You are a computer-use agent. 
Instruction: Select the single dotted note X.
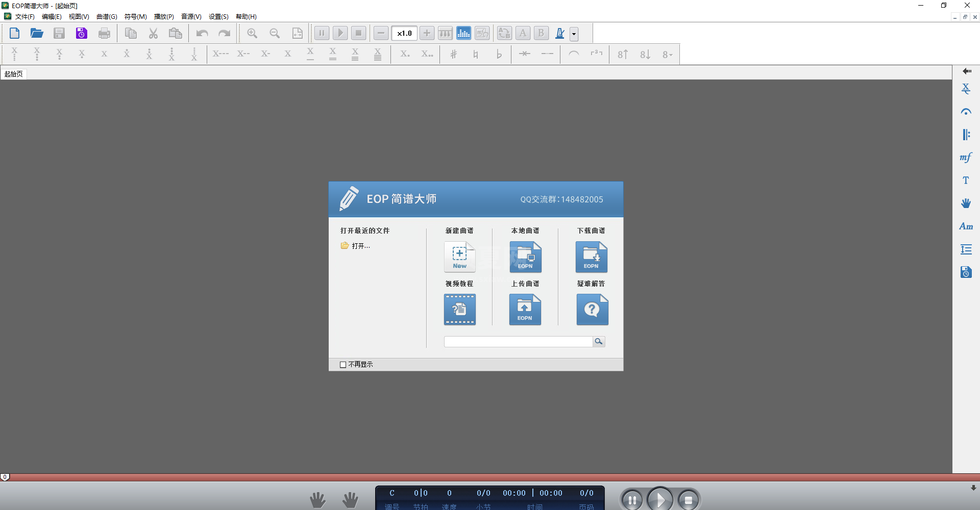[405, 54]
